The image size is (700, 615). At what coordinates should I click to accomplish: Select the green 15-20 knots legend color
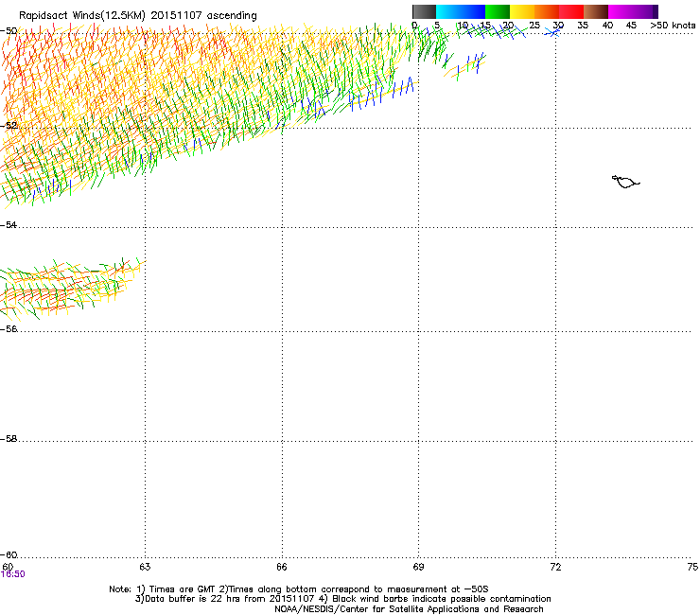tap(498, 11)
